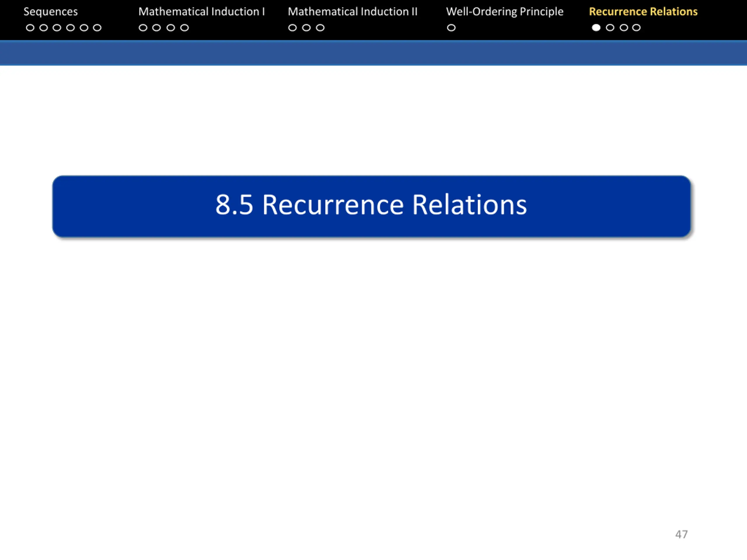Viewport: 747px width, 560px height.
Task: Click the single Well-Ordering Principle slide dot
Action: [451, 28]
